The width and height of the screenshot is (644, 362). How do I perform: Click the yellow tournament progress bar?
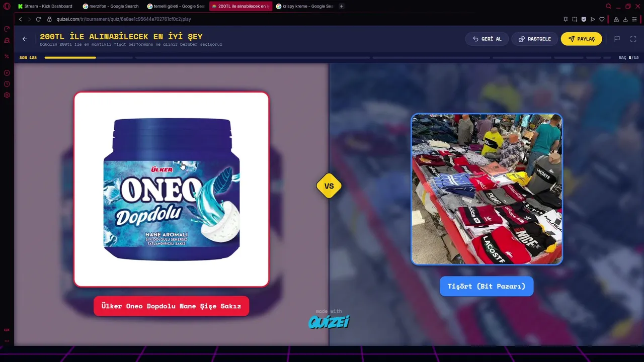click(70, 58)
